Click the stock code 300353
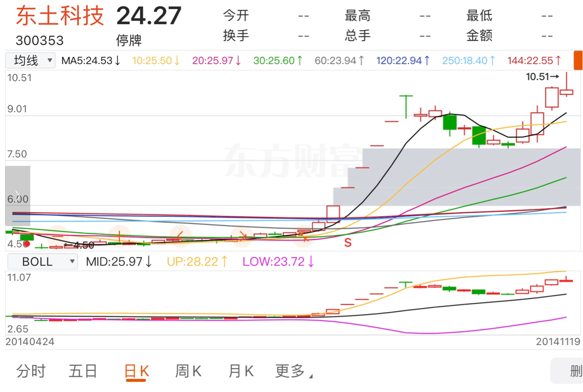 (x=40, y=40)
